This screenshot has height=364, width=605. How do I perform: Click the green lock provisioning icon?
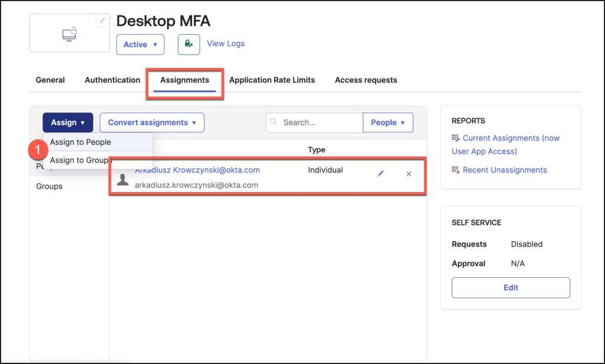pos(188,44)
